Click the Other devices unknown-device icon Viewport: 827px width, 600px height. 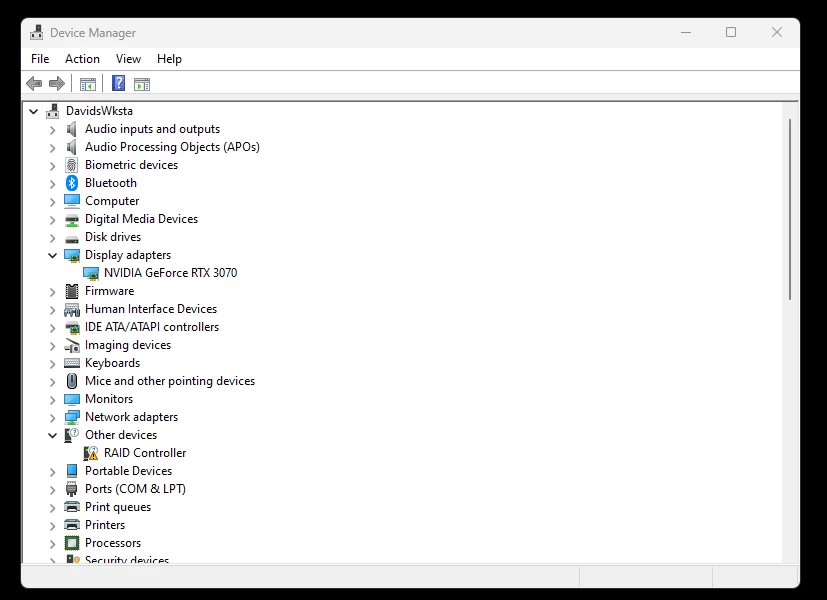point(72,435)
